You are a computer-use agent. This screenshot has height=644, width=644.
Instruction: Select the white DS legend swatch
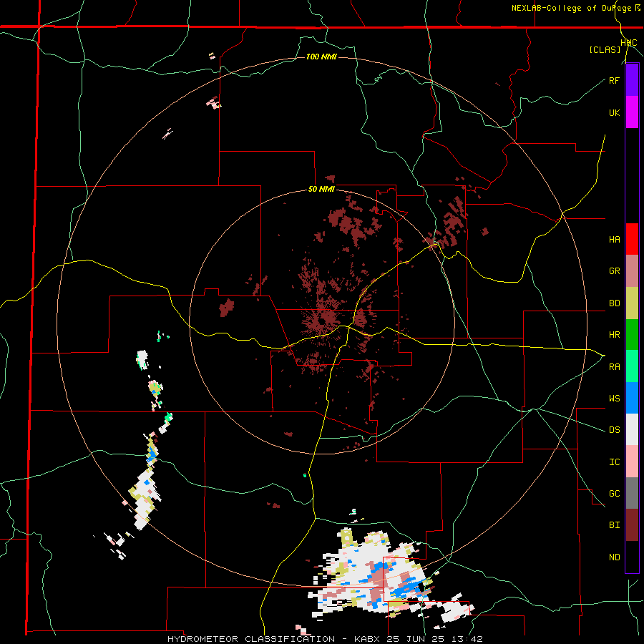632,429
